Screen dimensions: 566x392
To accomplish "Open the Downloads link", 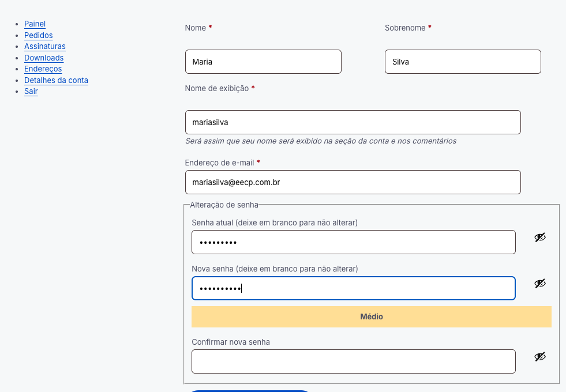I will point(44,58).
